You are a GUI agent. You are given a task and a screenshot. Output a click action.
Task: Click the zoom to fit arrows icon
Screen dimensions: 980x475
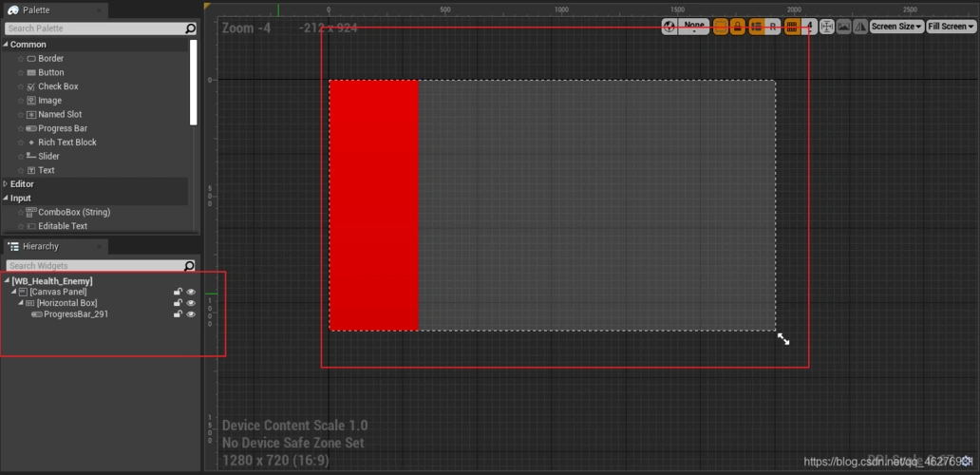pyautogui.click(x=827, y=27)
